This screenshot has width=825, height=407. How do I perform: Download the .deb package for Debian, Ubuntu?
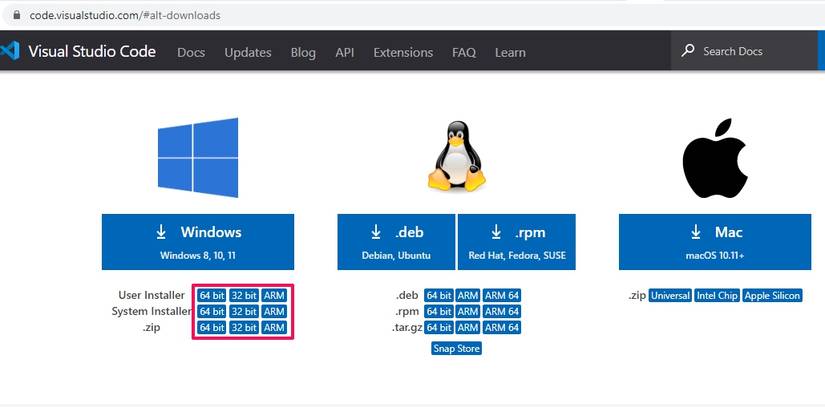point(396,241)
